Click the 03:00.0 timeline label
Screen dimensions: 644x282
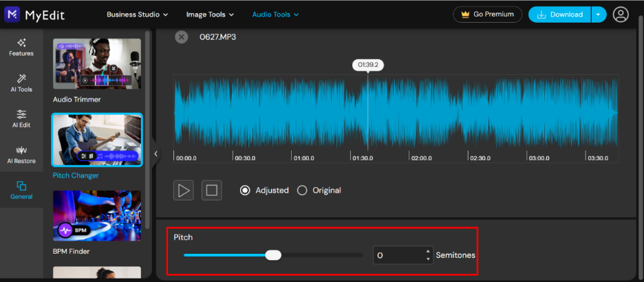(x=539, y=158)
